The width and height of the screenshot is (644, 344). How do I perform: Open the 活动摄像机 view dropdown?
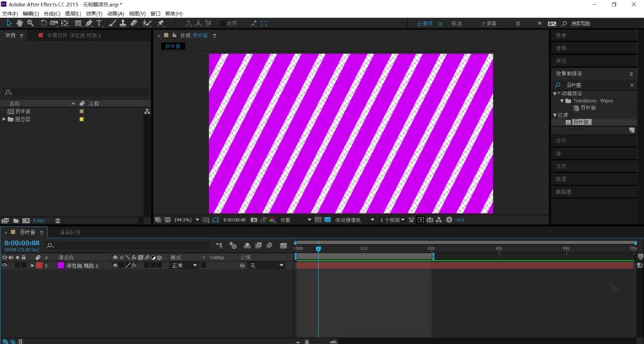click(355, 220)
